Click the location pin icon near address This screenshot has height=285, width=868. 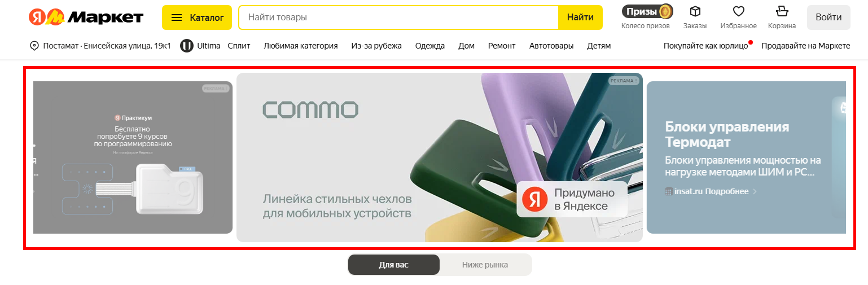[x=34, y=46]
